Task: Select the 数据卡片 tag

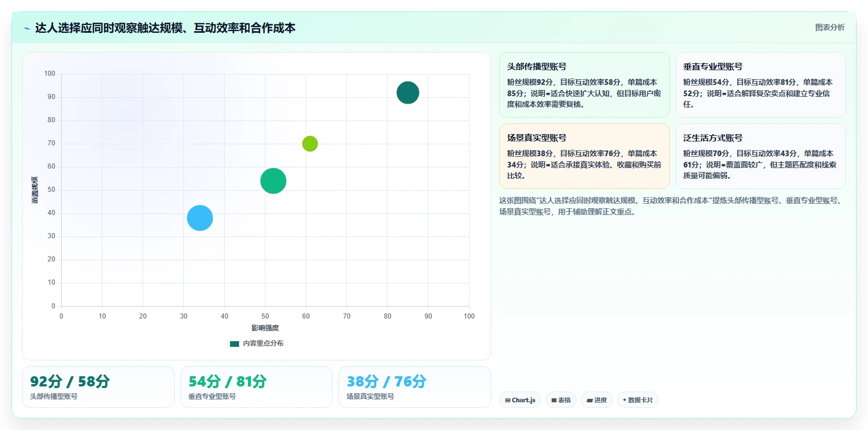Action: (x=638, y=400)
